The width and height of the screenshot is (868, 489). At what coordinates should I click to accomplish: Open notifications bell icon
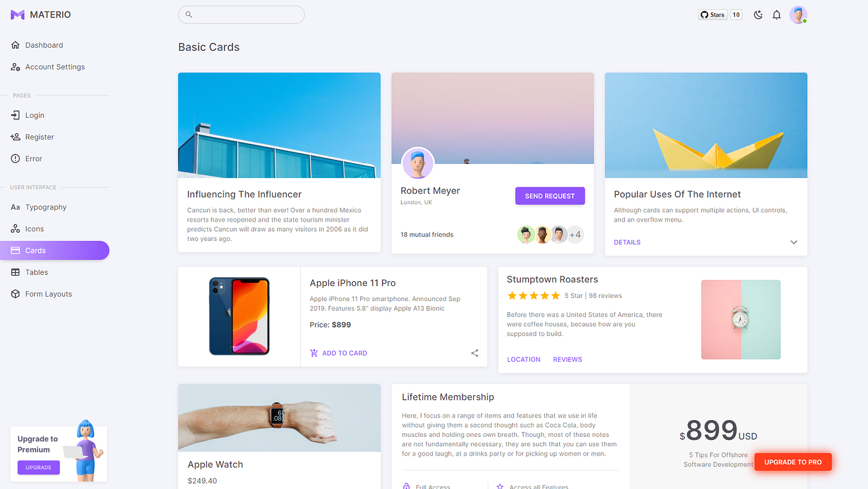pyautogui.click(x=776, y=15)
